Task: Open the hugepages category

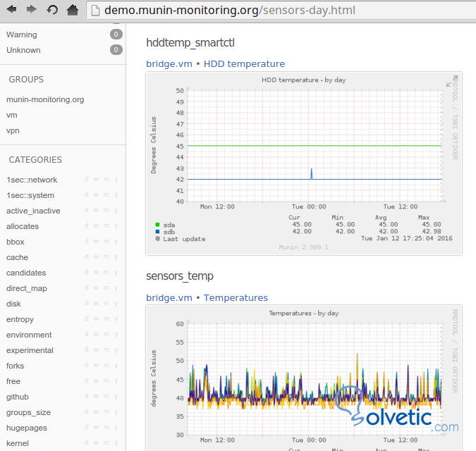Action: pos(27,428)
